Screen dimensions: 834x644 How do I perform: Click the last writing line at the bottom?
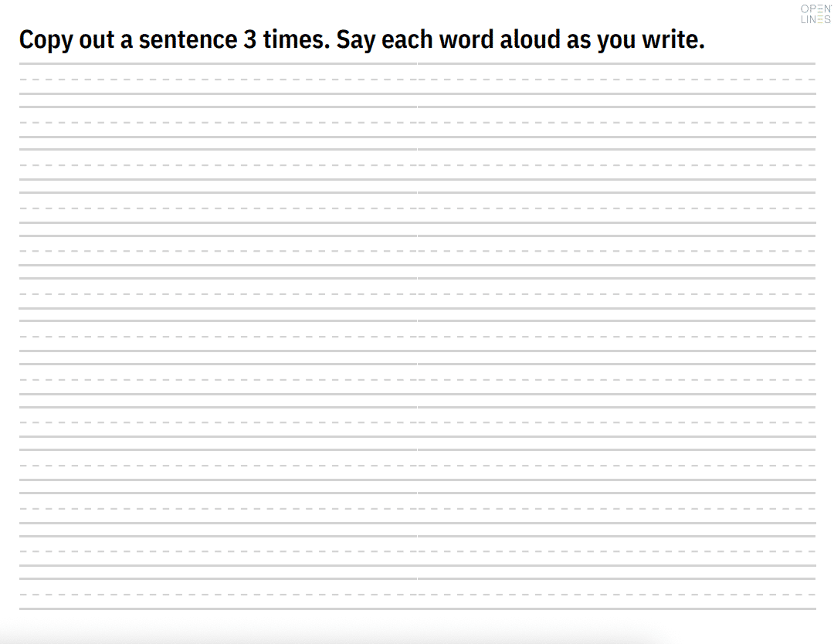click(x=417, y=595)
